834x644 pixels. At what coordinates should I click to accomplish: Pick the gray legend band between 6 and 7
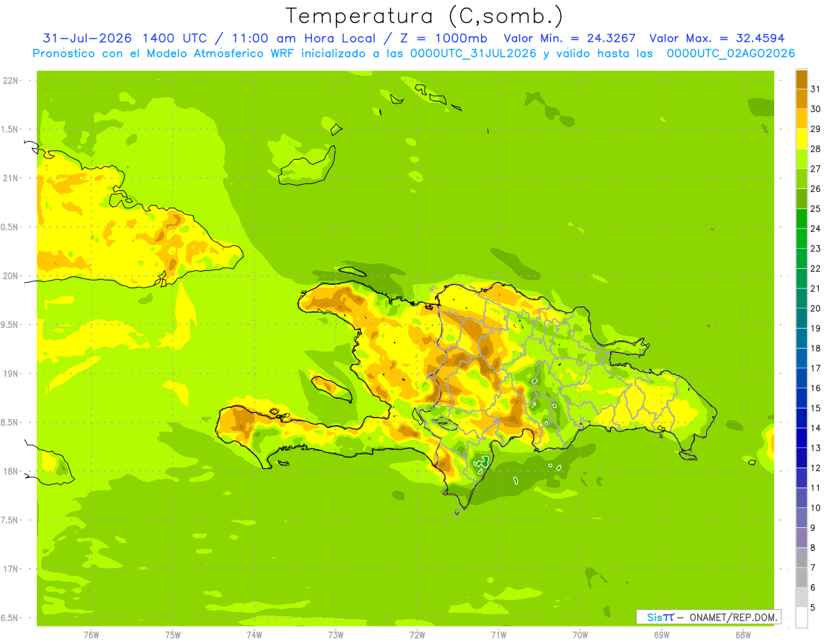click(801, 577)
